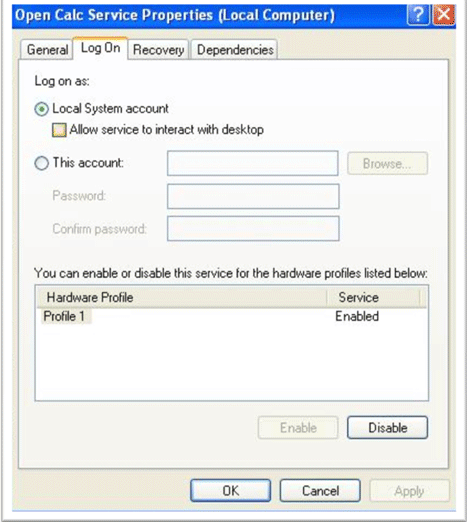Close the Open Calc Service Properties window
The height and width of the screenshot is (522, 467).
443,15
